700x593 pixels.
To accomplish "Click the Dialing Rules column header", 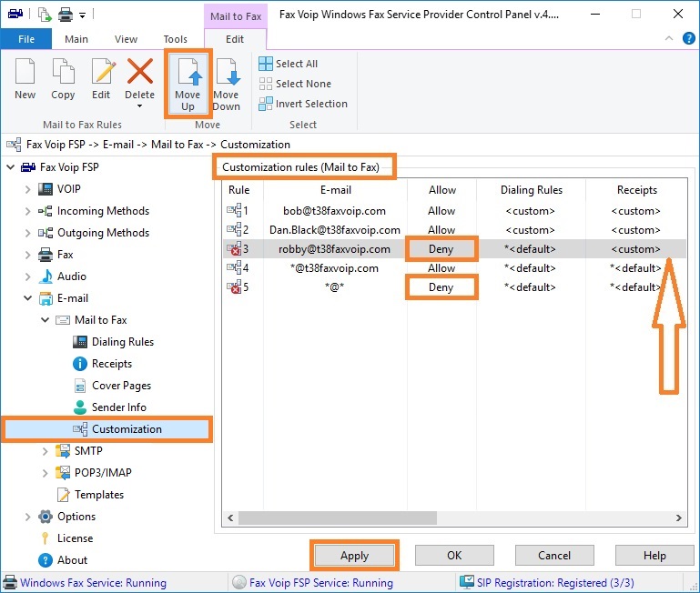I will click(x=532, y=190).
